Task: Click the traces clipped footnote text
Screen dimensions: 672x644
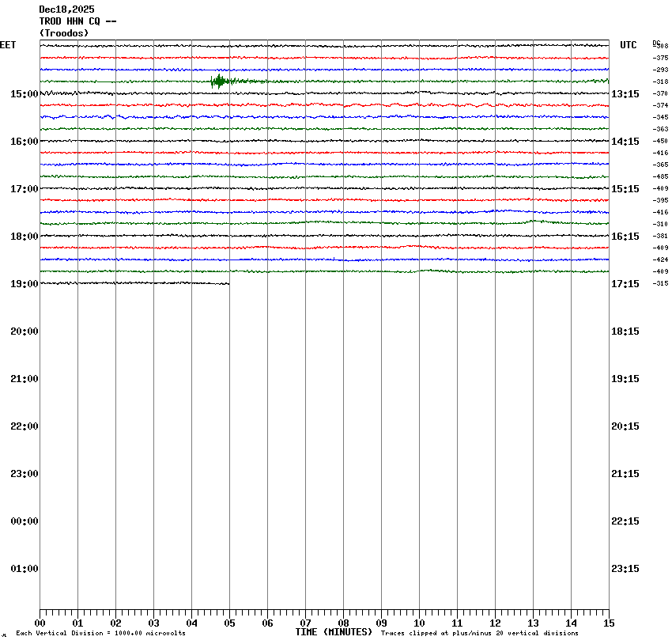Action: point(479,634)
